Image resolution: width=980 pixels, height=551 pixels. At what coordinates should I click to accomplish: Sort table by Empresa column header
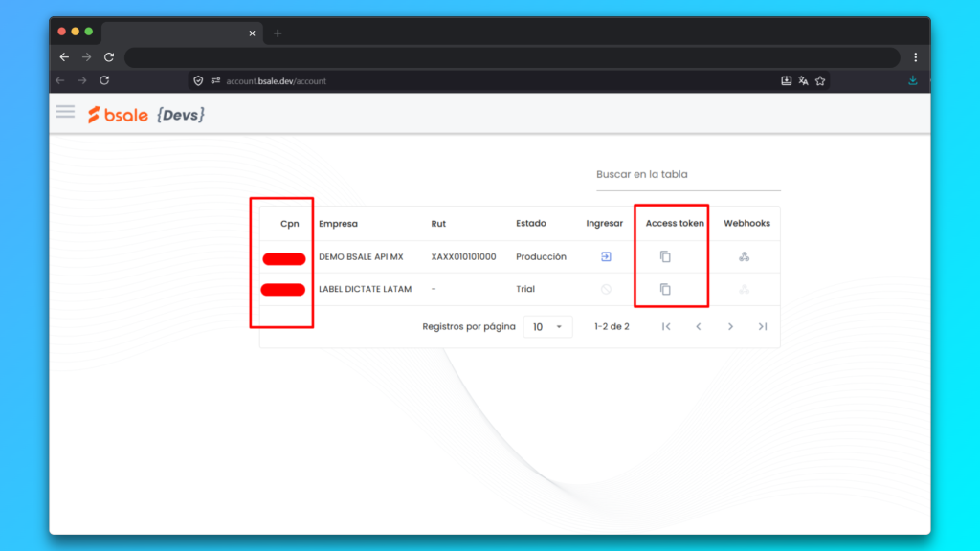tap(338, 224)
